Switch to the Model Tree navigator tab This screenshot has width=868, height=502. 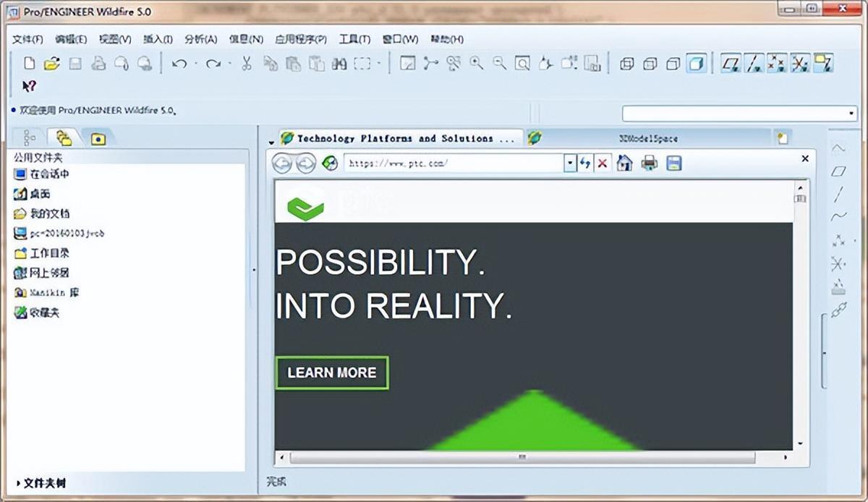point(30,137)
